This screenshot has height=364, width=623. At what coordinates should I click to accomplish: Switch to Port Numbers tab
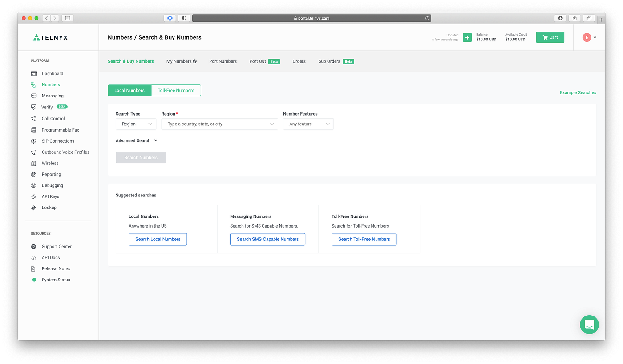pyautogui.click(x=223, y=61)
